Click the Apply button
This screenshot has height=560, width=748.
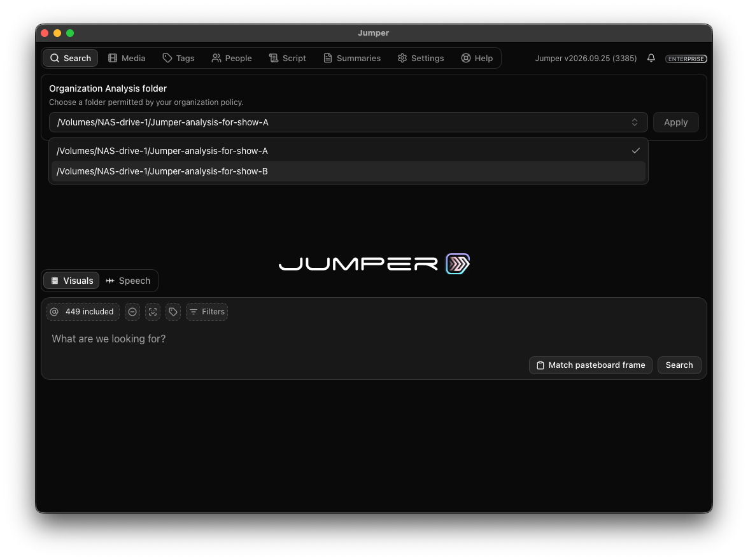[675, 123]
